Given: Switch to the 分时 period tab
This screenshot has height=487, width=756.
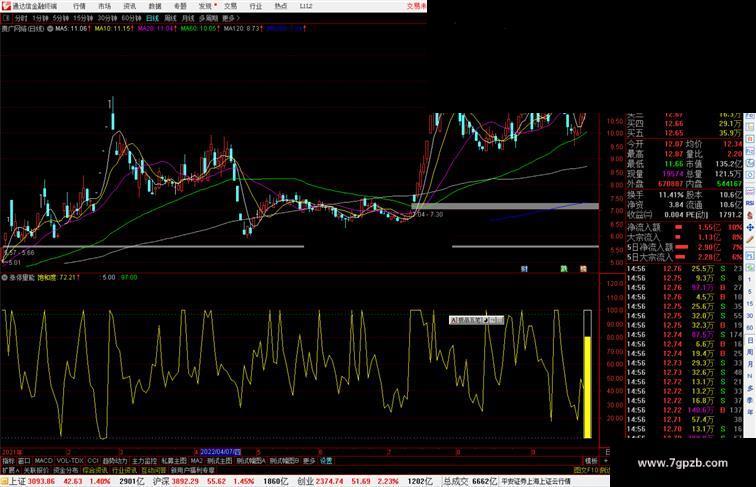Looking at the screenshot, I should [21, 18].
